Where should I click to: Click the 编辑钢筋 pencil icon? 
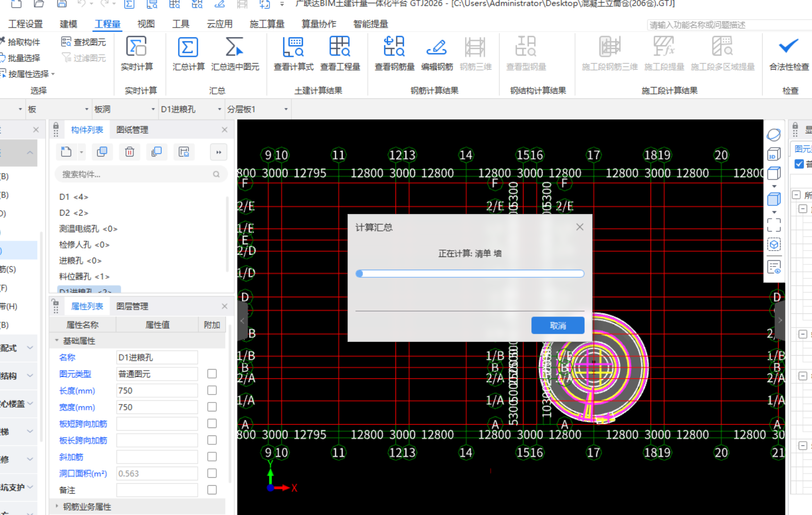tap(437, 47)
